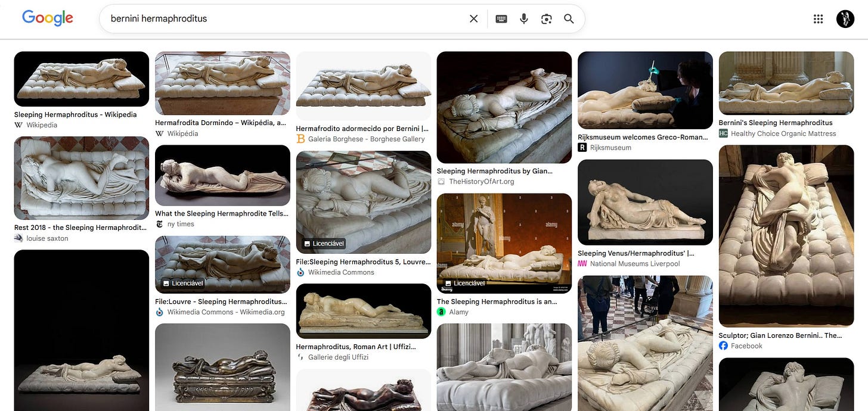Image resolution: width=868 pixels, height=411 pixels.
Task: Click the Wikipedia favicon under Sleeping Hermaphroditus
Action: pyautogui.click(x=18, y=125)
